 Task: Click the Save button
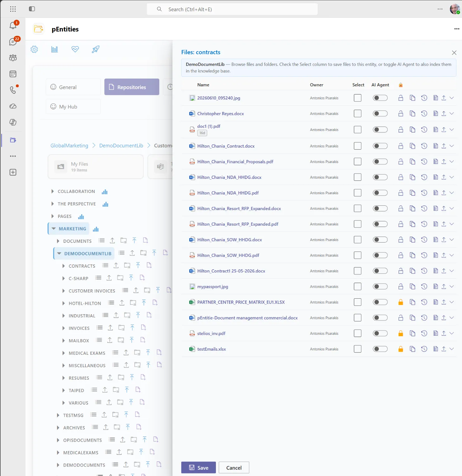[198, 468]
